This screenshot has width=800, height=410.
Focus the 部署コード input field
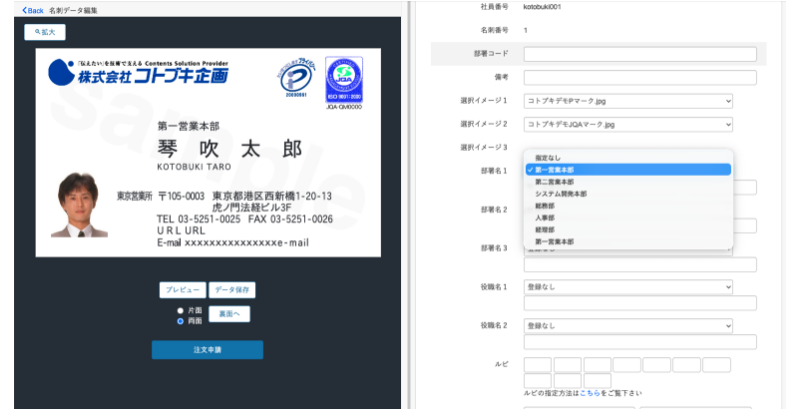pos(640,54)
